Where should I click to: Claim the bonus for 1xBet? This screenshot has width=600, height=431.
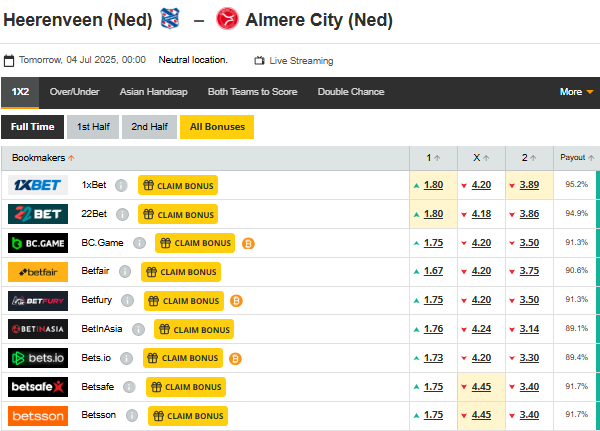click(x=178, y=185)
